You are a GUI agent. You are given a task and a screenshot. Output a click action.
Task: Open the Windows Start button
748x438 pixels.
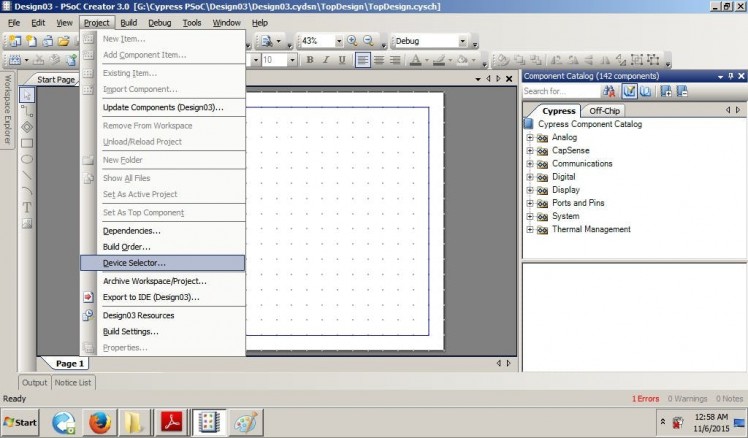coord(20,422)
